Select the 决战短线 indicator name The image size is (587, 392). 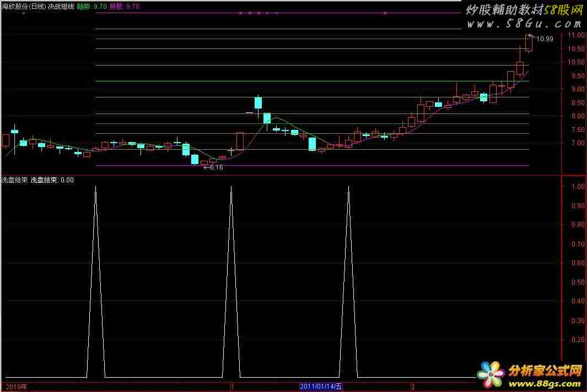(x=61, y=7)
